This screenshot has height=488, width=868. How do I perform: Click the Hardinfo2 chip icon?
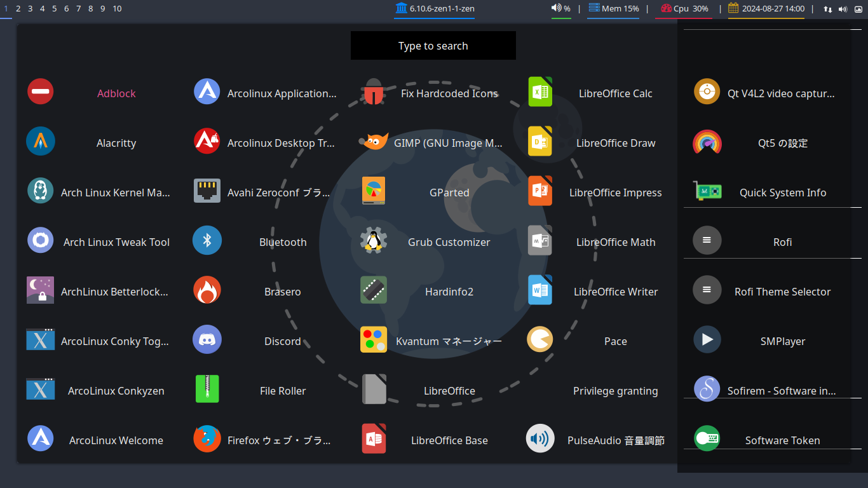point(374,290)
